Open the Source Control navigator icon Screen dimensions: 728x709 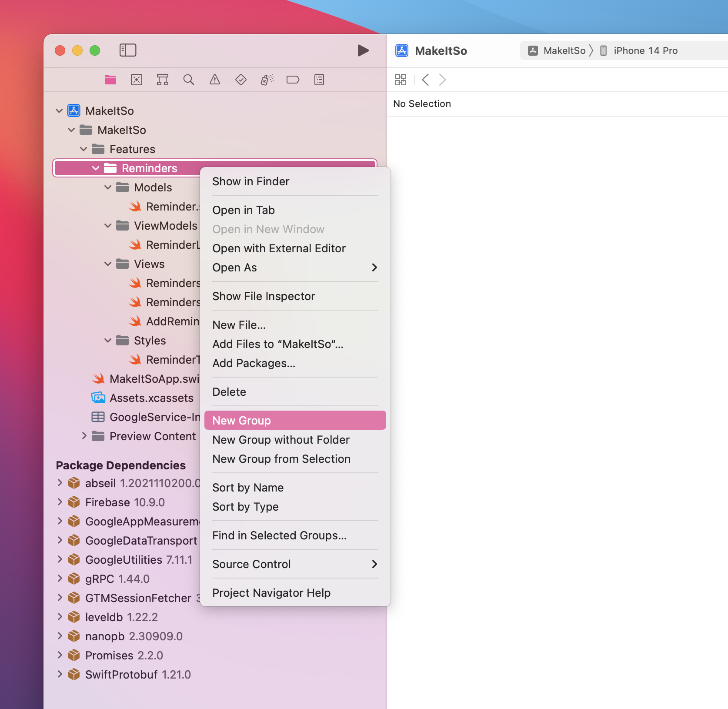(137, 80)
